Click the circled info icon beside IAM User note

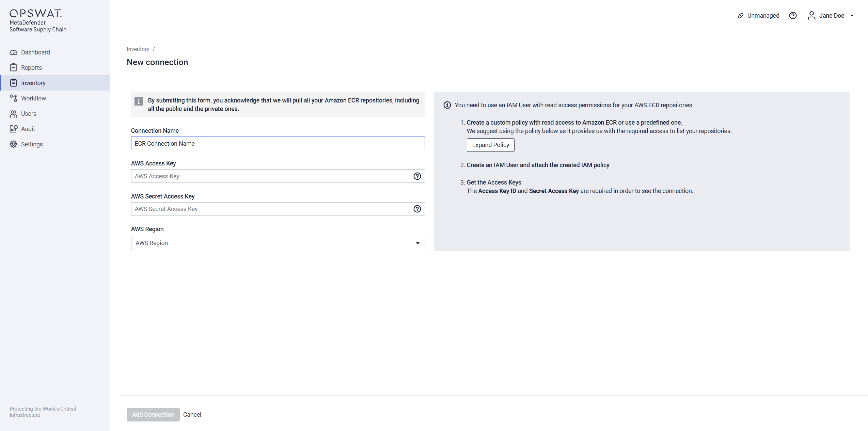click(x=447, y=105)
